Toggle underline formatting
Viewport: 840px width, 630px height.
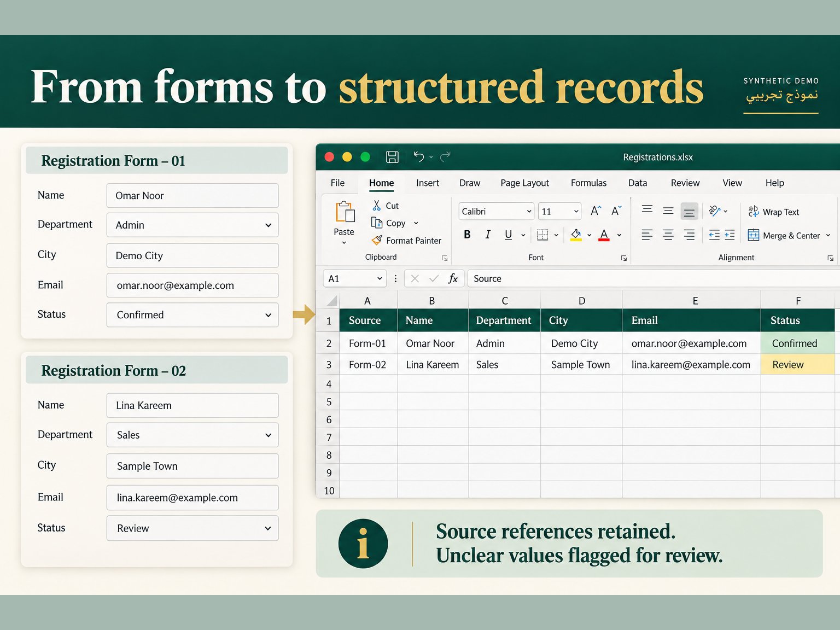point(508,235)
